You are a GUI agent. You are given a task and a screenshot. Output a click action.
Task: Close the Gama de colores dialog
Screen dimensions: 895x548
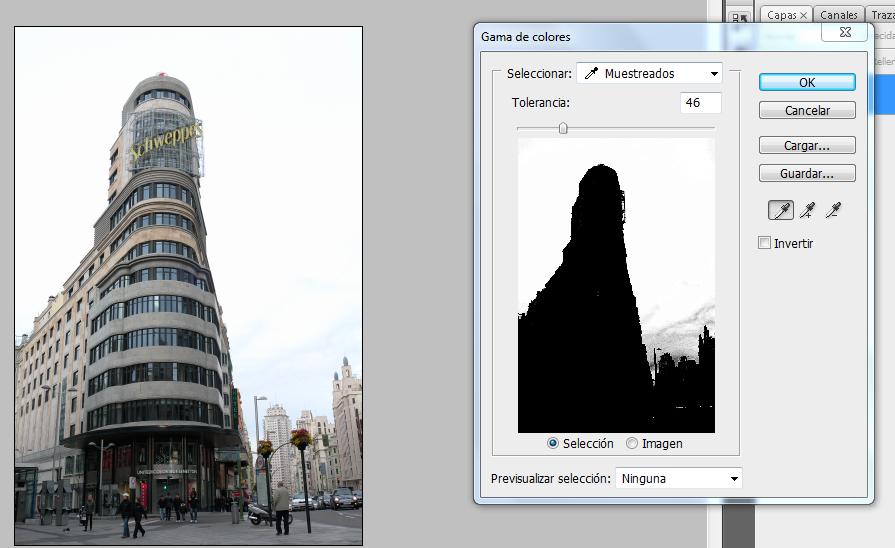[x=845, y=33]
